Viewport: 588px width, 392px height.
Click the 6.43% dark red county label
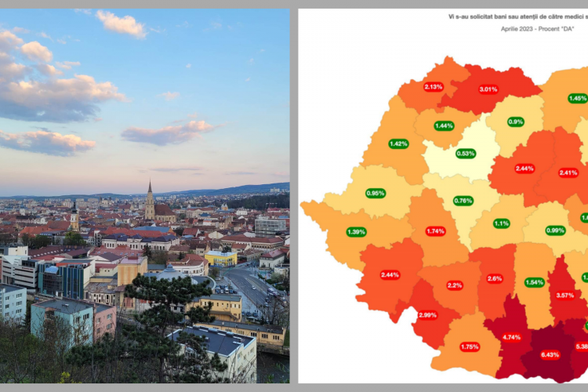tap(550, 355)
